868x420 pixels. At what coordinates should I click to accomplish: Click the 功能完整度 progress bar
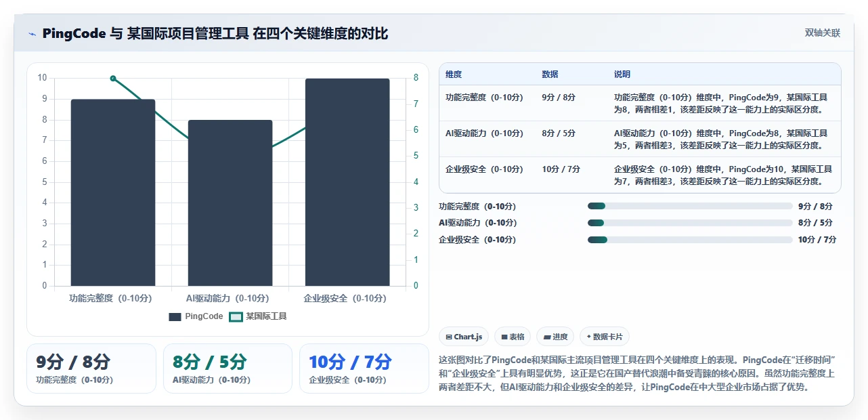[690, 207]
